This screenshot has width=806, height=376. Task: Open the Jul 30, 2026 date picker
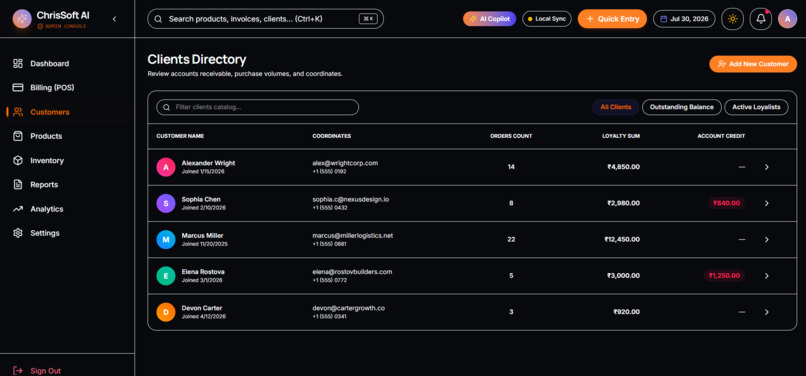(684, 19)
